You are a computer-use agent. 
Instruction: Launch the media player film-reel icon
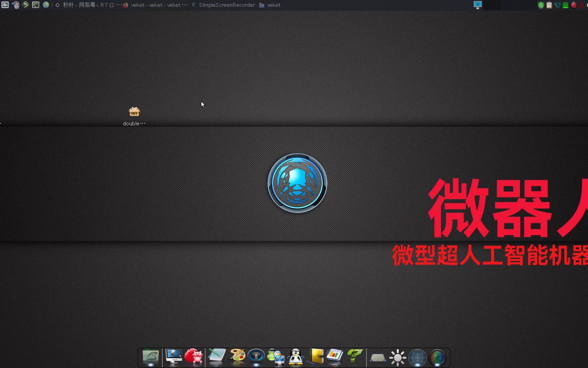pyautogui.click(x=16, y=5)
